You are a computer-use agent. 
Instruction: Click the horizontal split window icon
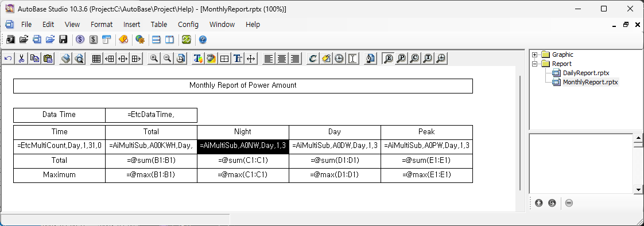click(156, 40)
